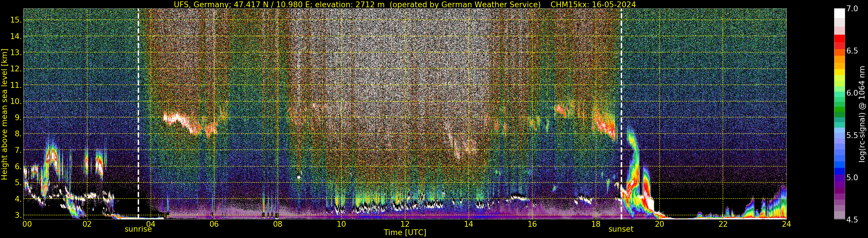Screen dimensions: 868x238
Task: Click the UFS, Germany station title text
Action: [x=357, y=4]
